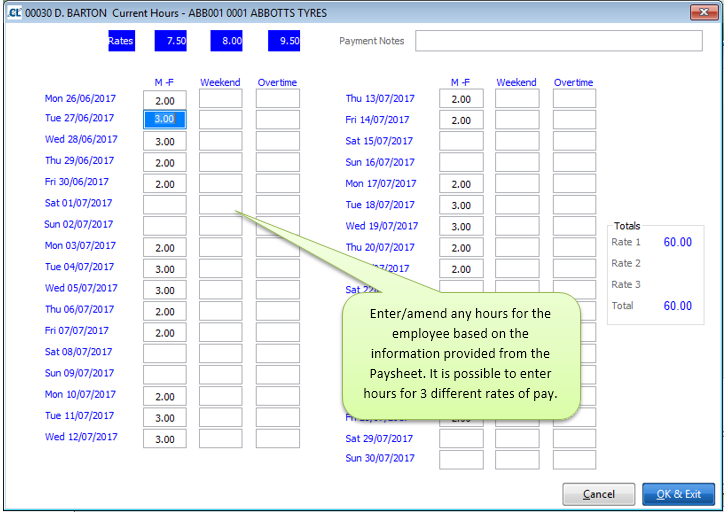Select the 9.50 rate box
This screenshot has width=726, height=514.
[x=284, y=41]
